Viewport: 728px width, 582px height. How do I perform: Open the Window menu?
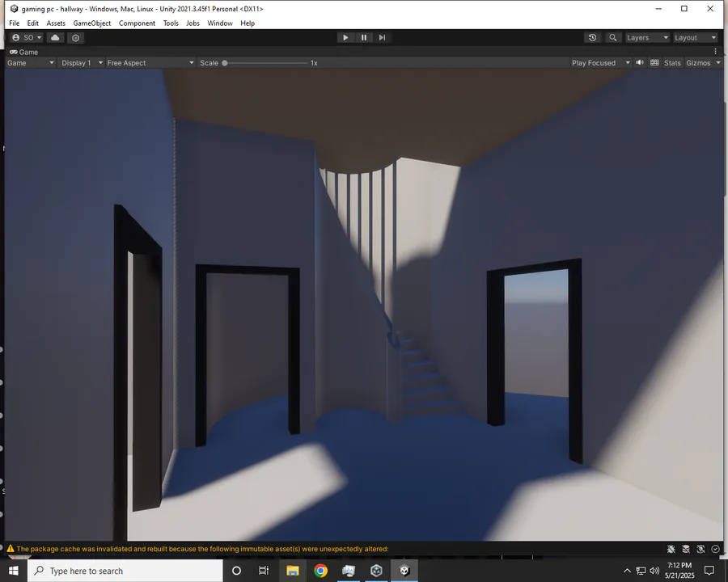point(220,23)
